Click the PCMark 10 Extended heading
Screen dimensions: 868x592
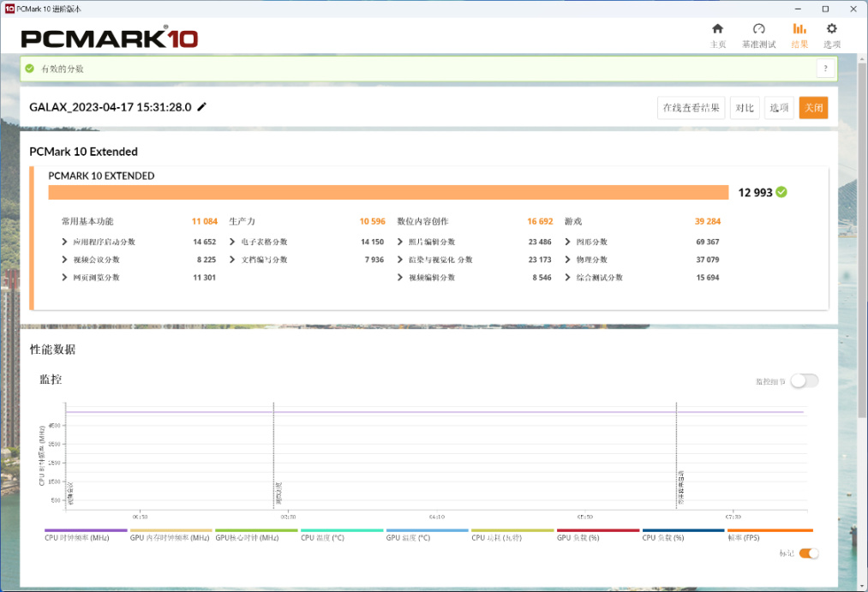coord(84,152)
